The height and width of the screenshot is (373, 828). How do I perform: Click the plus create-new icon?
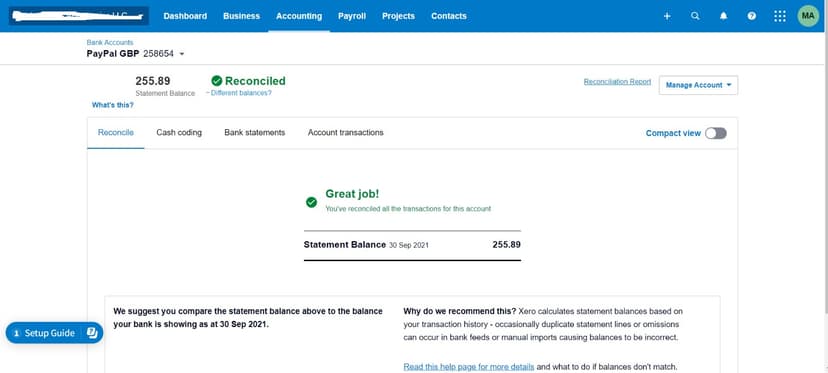click(667, 16)
